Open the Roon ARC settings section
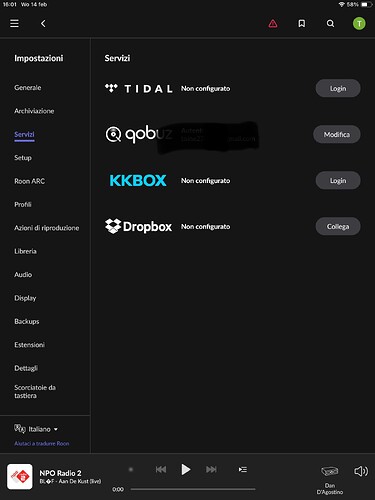The width and height of the screenshot is (375, 500). click(x=29, y=181)
